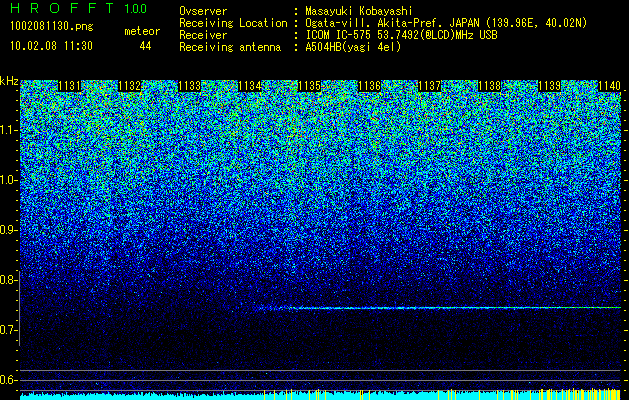The width and height of the screenshot is (629, 400).
Task: Click the 1.0 frequency axis label
Action: pyautogui.click(x=8, y=180)
